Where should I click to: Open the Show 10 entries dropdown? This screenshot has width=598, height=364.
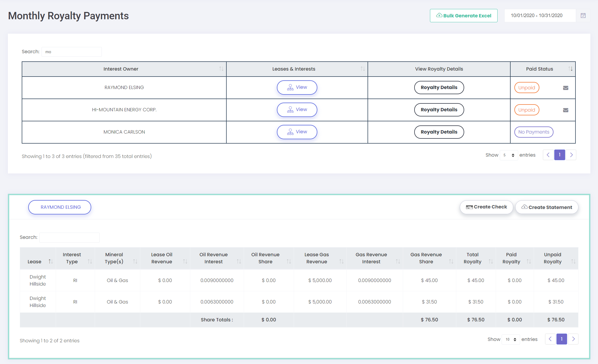(x=511, y=339)
